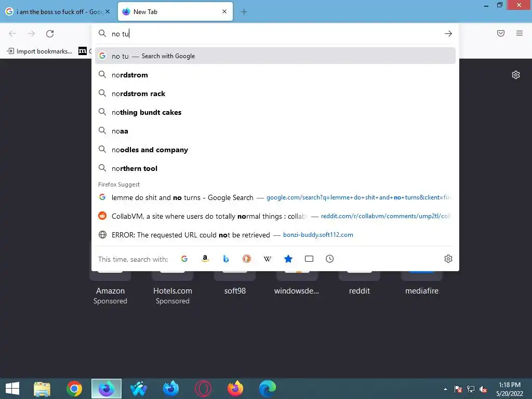Open File Explorer from taskbar

tap(42, 389)
